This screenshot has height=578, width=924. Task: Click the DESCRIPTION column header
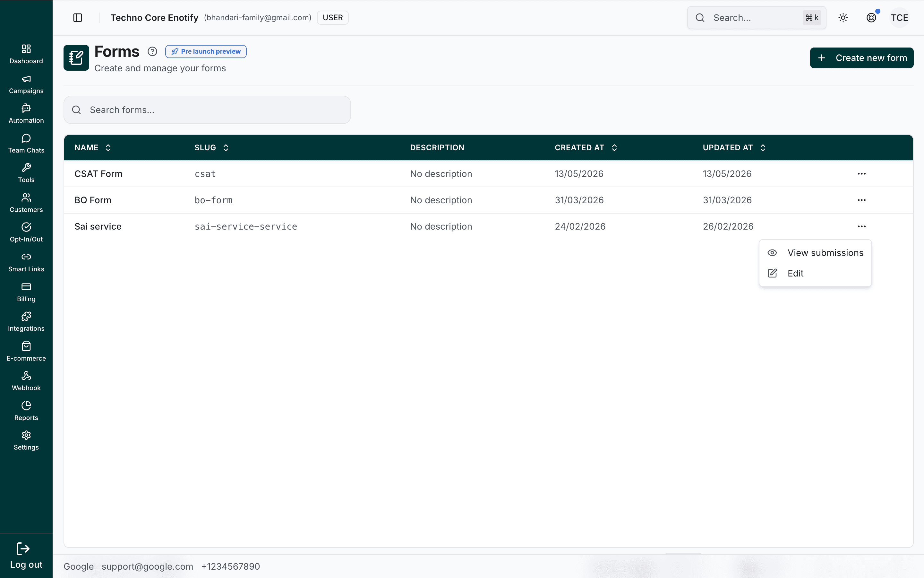tap(437, 148)
